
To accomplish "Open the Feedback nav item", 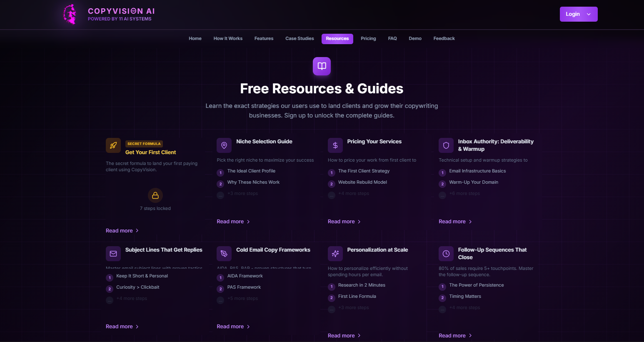I will tap(444, 39).
